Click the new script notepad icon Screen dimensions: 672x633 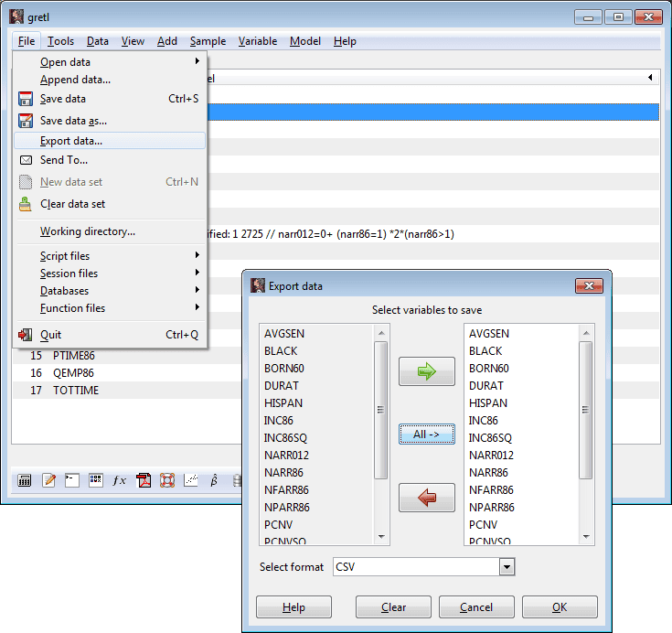pyautogui.click(x=48, y=480)
